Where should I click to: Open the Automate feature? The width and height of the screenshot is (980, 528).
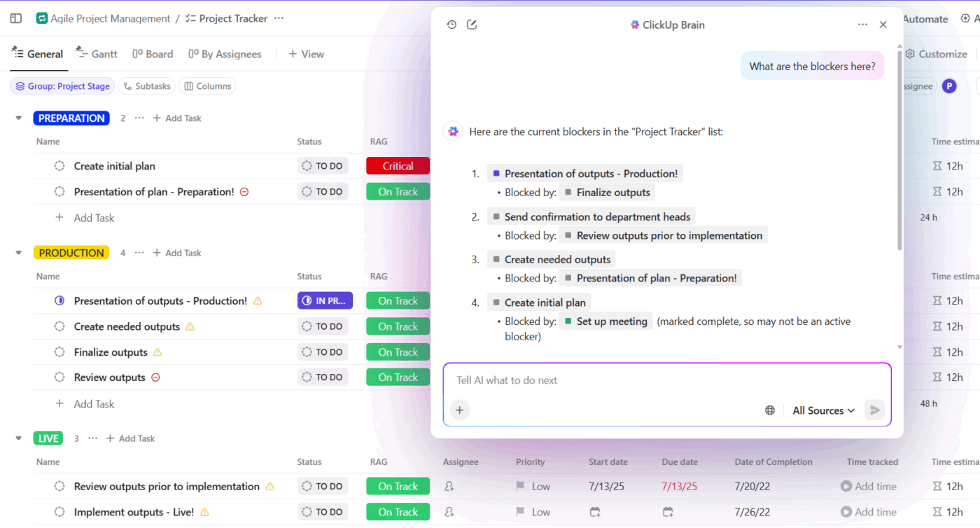coord(925,19)
